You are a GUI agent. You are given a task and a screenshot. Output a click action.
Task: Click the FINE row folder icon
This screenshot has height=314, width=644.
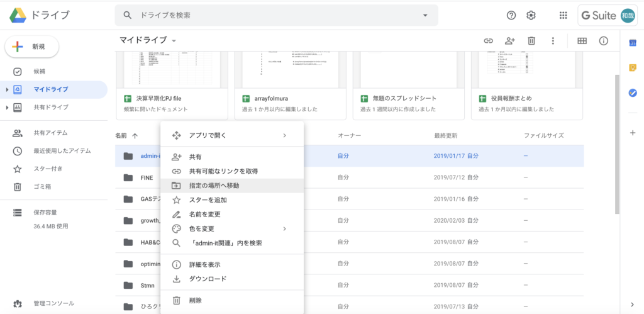pyautogui.click(x=128, y=177)
